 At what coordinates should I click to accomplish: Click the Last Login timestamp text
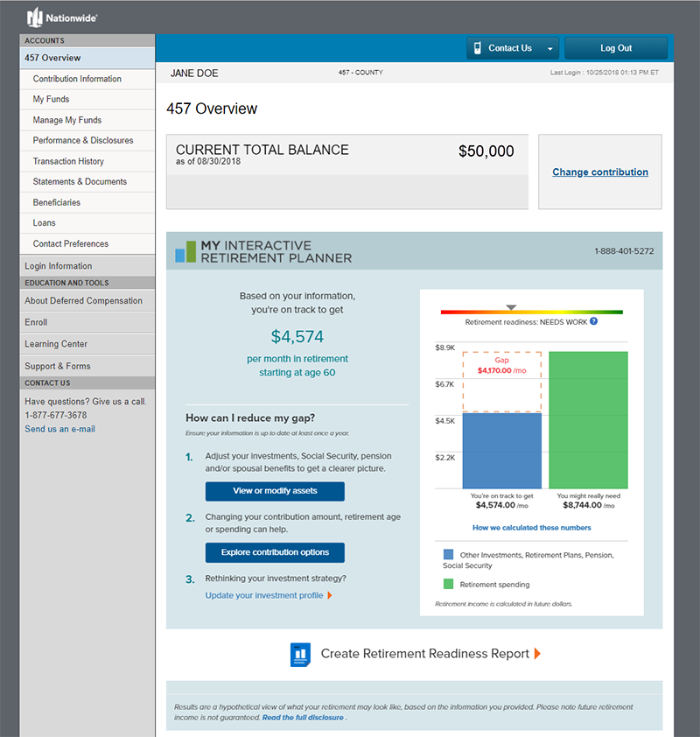(604, 73)
